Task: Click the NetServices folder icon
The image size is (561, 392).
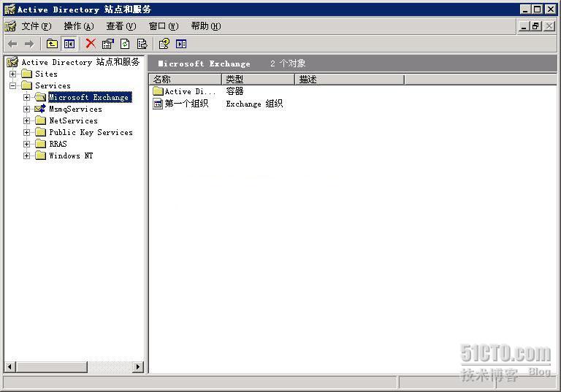Action: click(40, 120)
